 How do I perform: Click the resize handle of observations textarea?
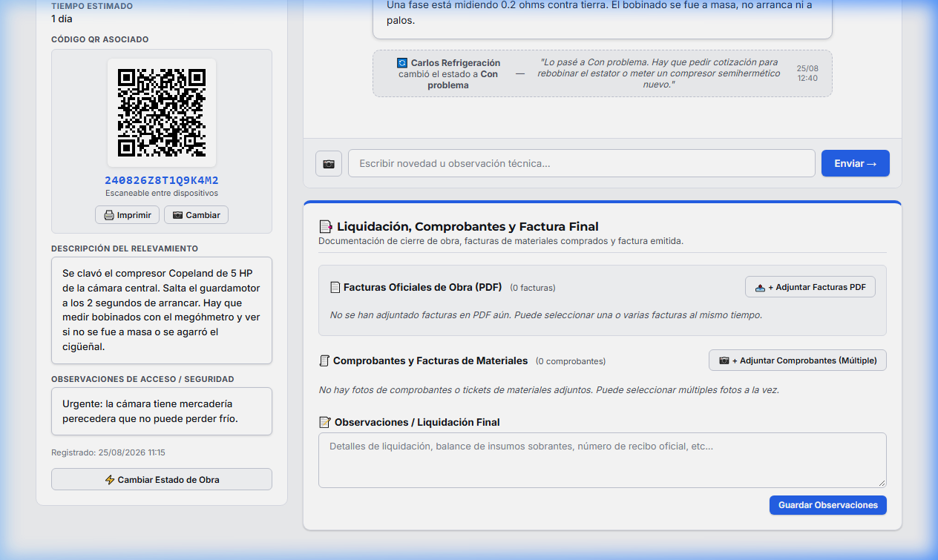coord(881,482)
